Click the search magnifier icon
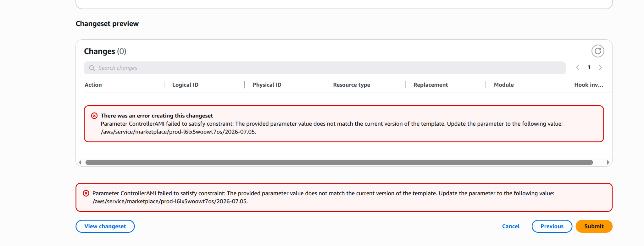 92,68
